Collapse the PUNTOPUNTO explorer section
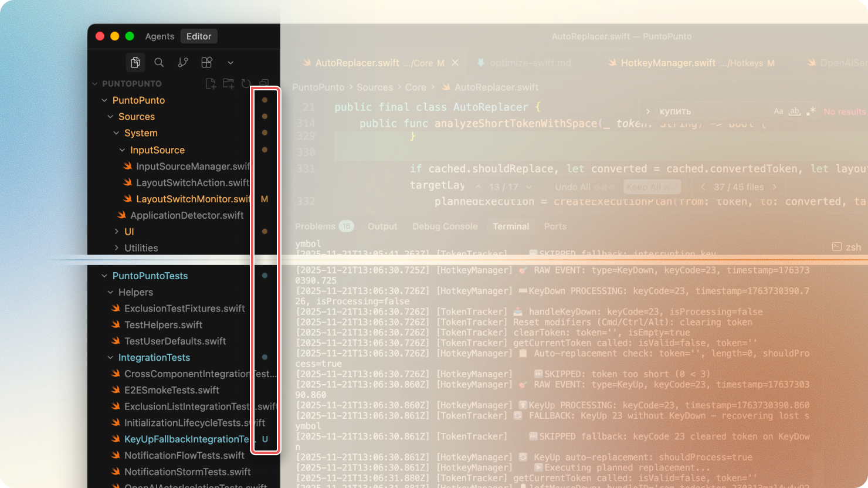This screenshot has width=868, height=488. (x=95, y=84)
